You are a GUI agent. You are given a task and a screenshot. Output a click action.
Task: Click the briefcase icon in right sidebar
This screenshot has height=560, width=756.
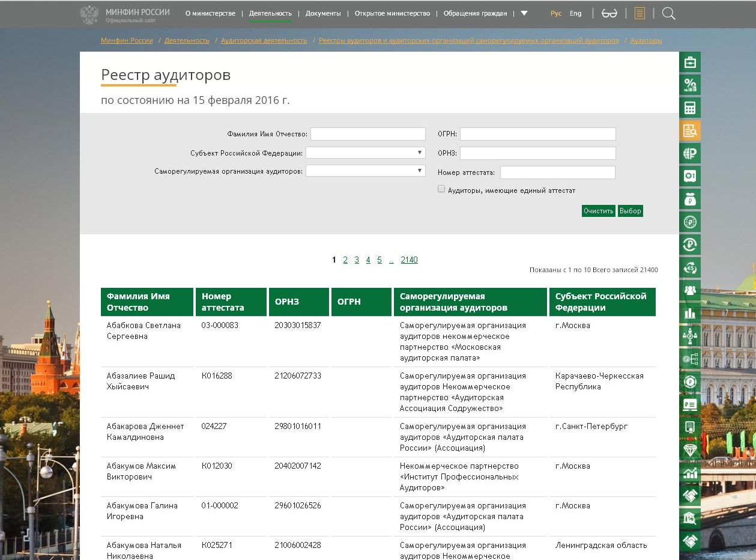click(x=689, y=62)
